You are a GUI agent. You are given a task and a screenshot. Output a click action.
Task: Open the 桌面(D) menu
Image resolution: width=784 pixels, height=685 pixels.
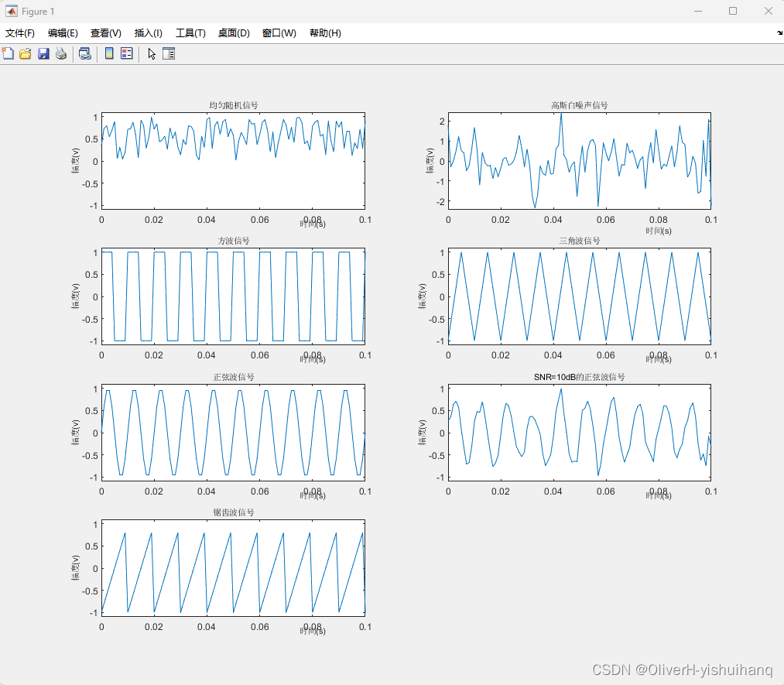click(234, 33)
